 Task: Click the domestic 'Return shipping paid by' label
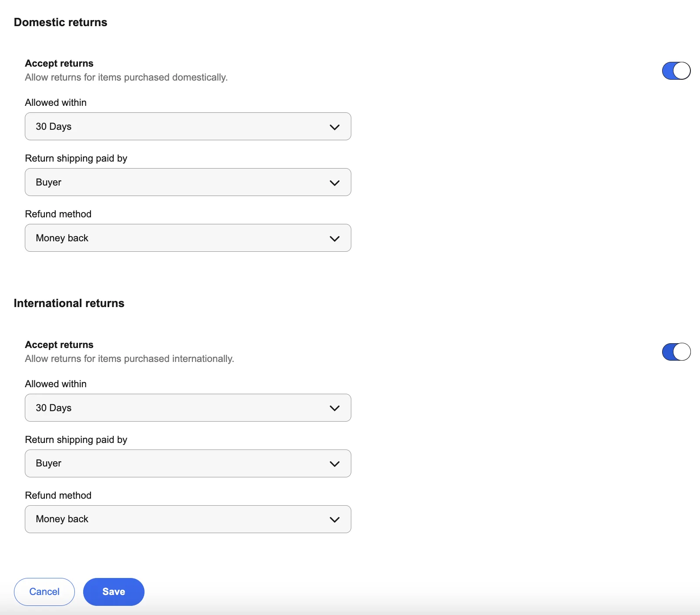(76, 158)
